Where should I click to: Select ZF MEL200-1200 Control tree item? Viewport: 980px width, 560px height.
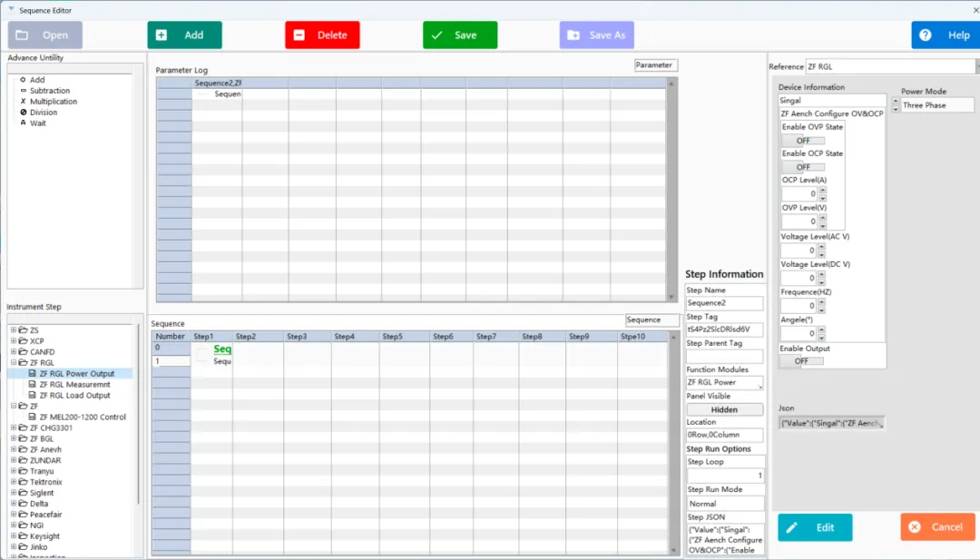[83, 417]
